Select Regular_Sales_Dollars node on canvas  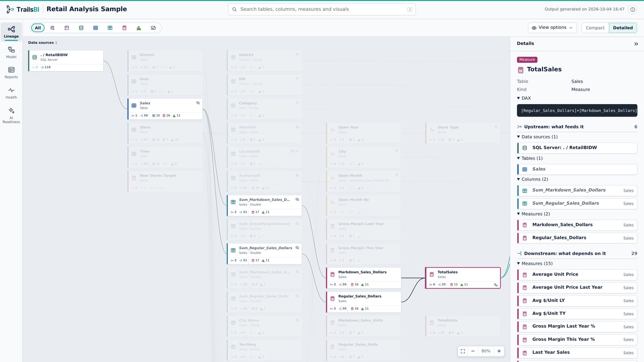tap(363, 302)
